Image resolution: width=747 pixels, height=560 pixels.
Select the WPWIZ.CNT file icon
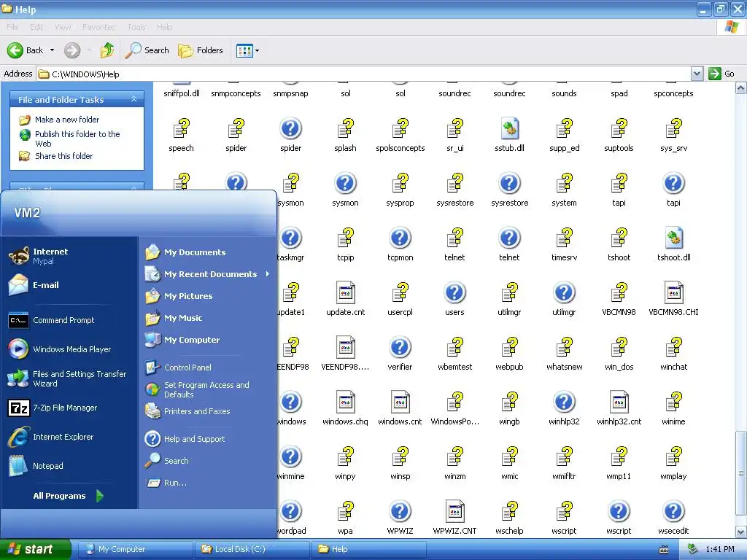click(454, 511)
